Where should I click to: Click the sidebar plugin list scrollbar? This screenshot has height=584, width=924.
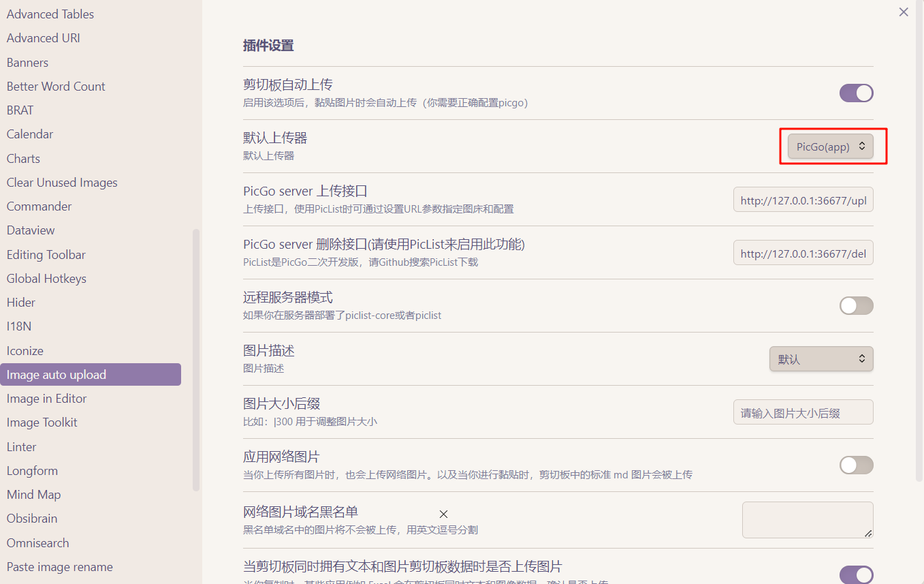coord(196,360)
